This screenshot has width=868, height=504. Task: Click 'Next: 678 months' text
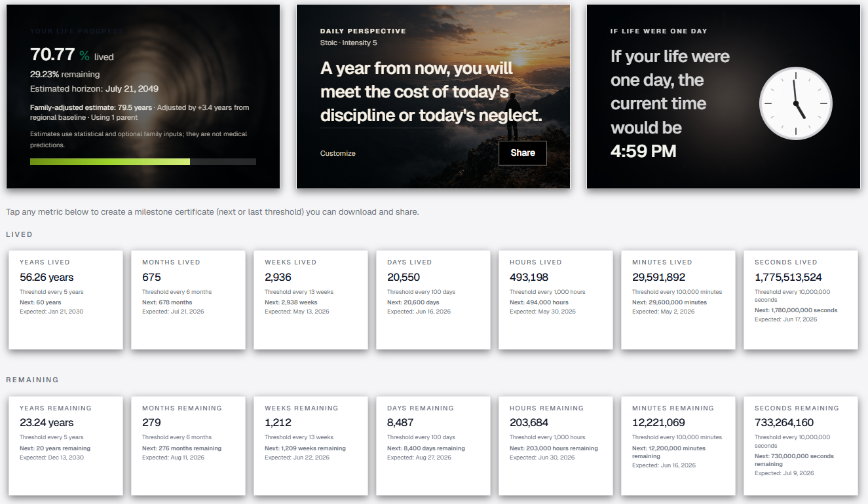coord(167,302)
